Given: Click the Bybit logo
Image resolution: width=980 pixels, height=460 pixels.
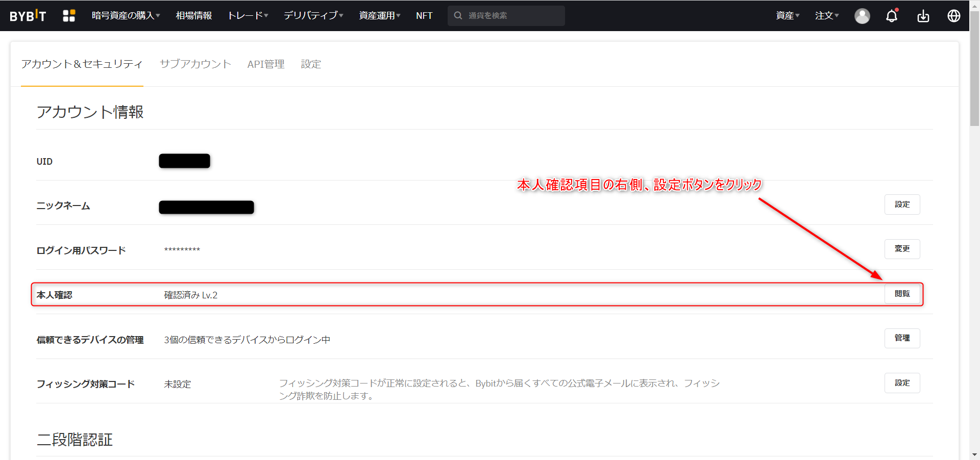Looking at the screenshot, I should click(x=28, y=16).
